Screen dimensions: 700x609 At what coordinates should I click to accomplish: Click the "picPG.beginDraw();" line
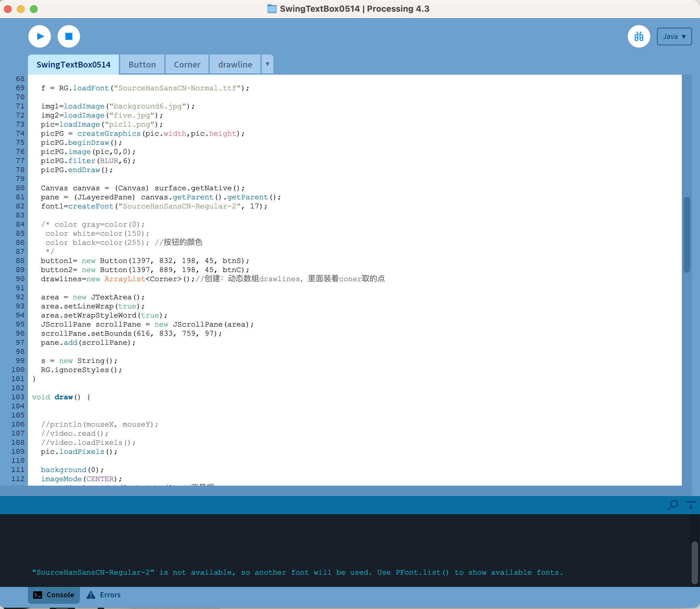[x=81, y=143]
